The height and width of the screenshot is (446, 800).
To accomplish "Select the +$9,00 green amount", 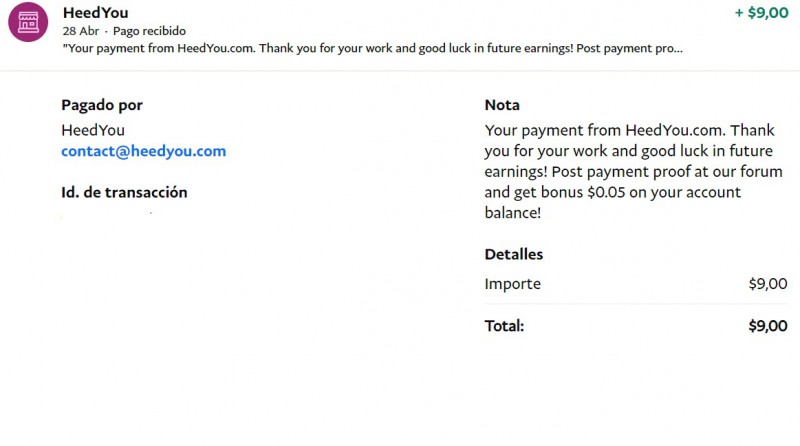I will click(760, 13).
